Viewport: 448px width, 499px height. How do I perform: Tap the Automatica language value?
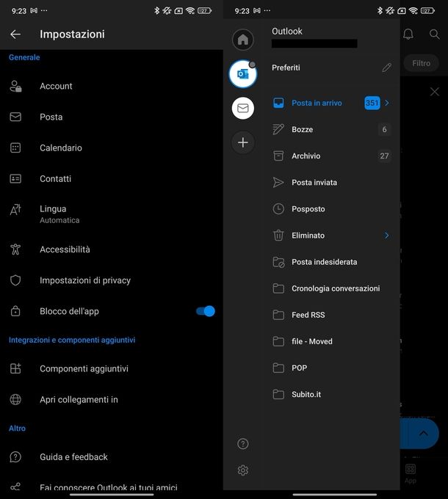tap(59, 220)
